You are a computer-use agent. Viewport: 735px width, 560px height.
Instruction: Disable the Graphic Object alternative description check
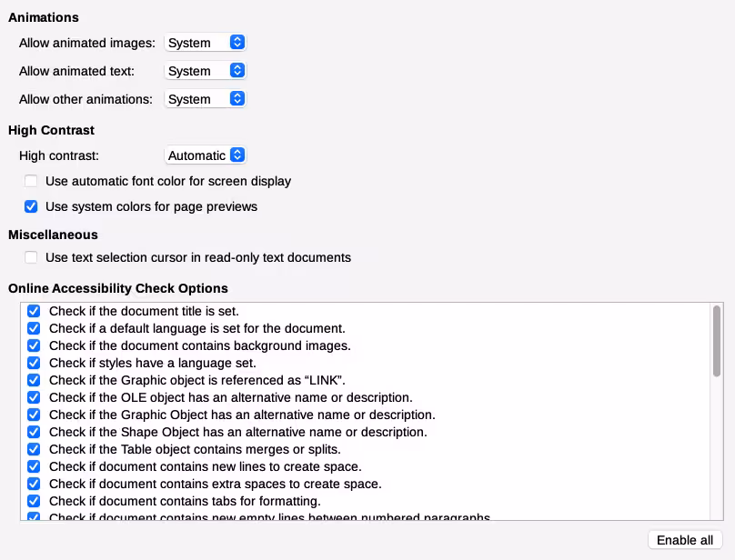34,415
